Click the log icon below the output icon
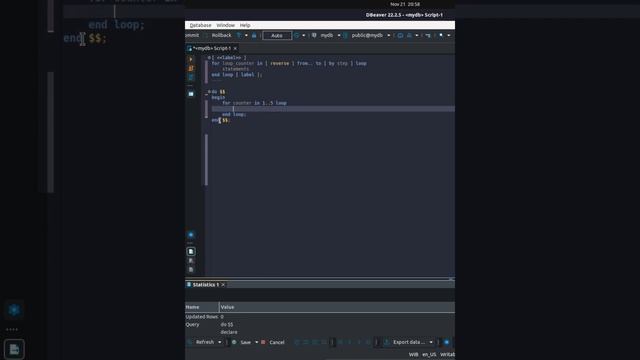Viewport: 640px width, 360px height. coord(191,260)
